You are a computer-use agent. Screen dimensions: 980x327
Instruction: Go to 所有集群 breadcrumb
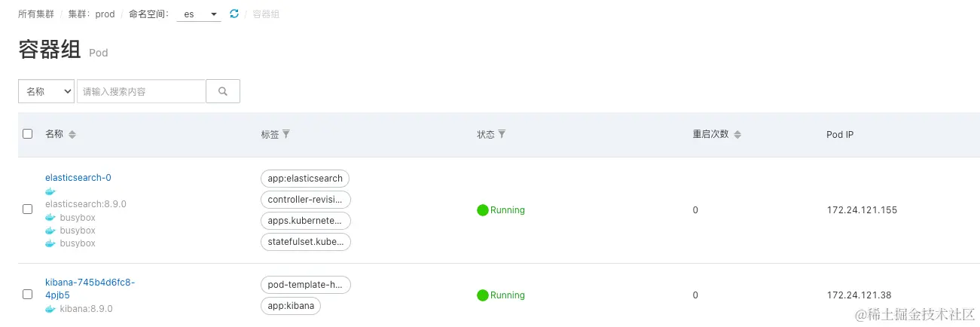tap(36, 14)
